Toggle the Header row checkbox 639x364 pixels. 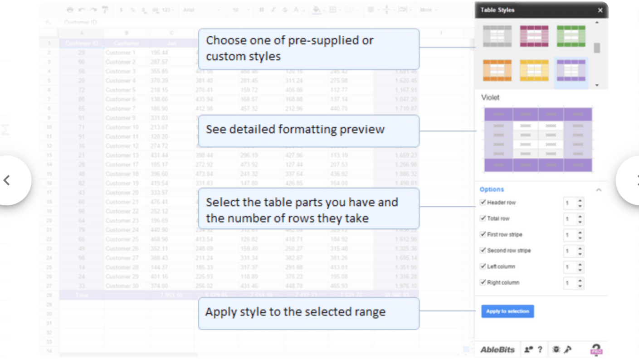click(483, 203)
